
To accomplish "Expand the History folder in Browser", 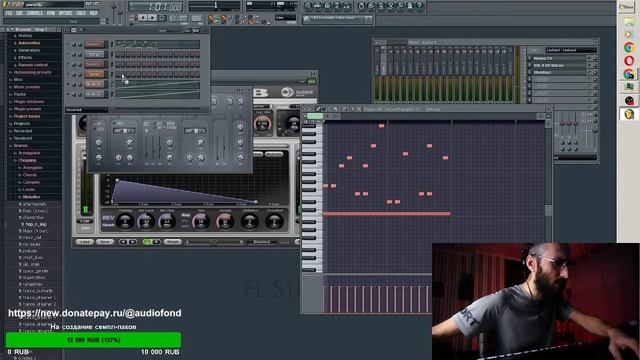I will [x=24, y=36].
